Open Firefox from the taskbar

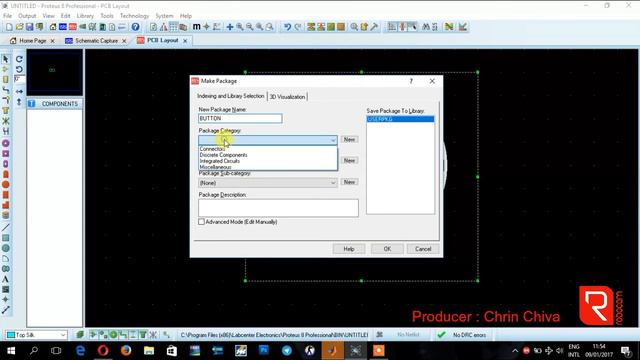(x=126, y=351)
